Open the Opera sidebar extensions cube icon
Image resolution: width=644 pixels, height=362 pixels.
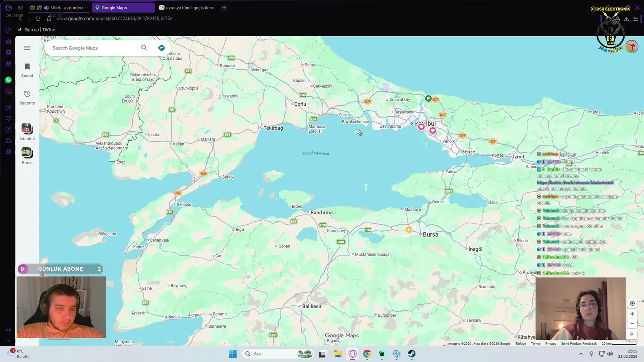coord(8,141)
